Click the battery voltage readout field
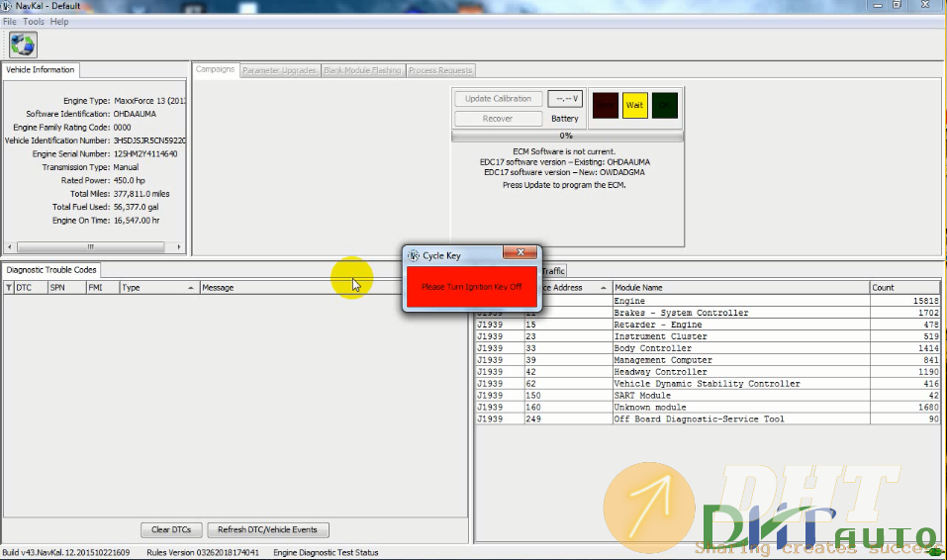 [x=565, y=99]
